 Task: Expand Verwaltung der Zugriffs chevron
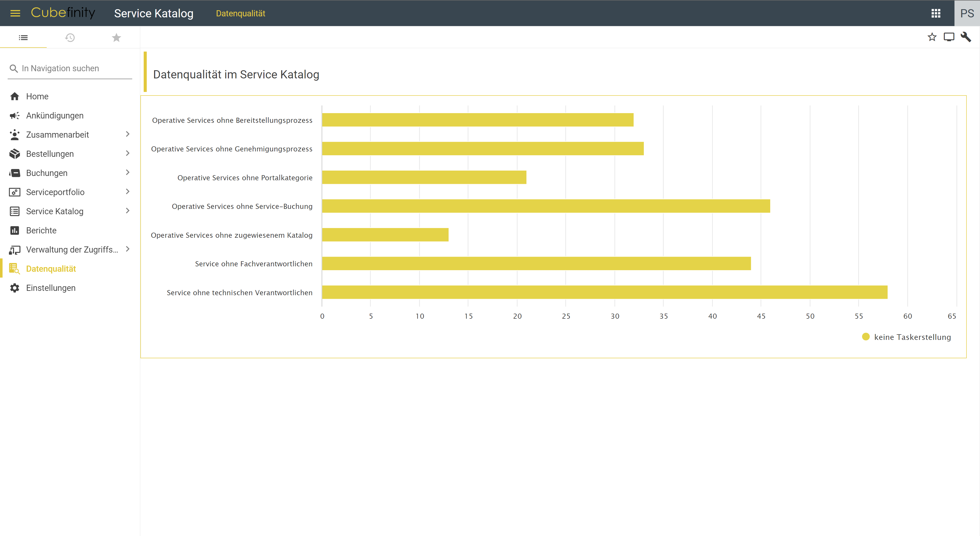127,249
